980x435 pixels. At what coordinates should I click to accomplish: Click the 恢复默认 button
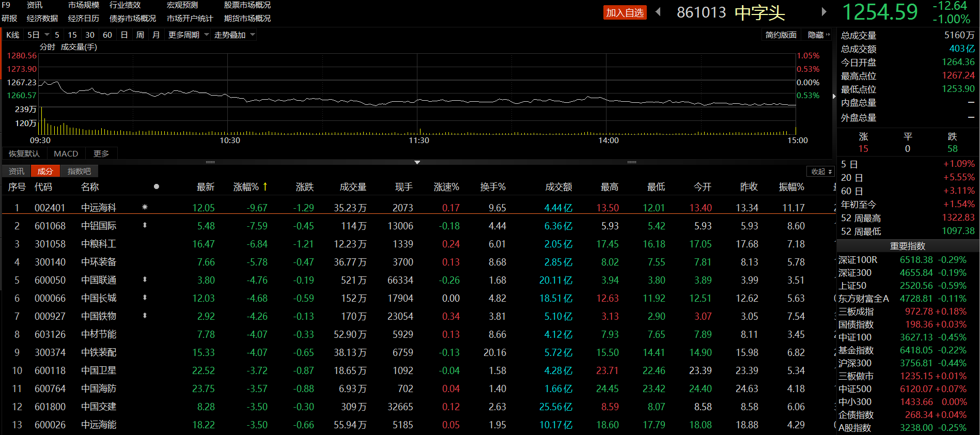point(24,153)
